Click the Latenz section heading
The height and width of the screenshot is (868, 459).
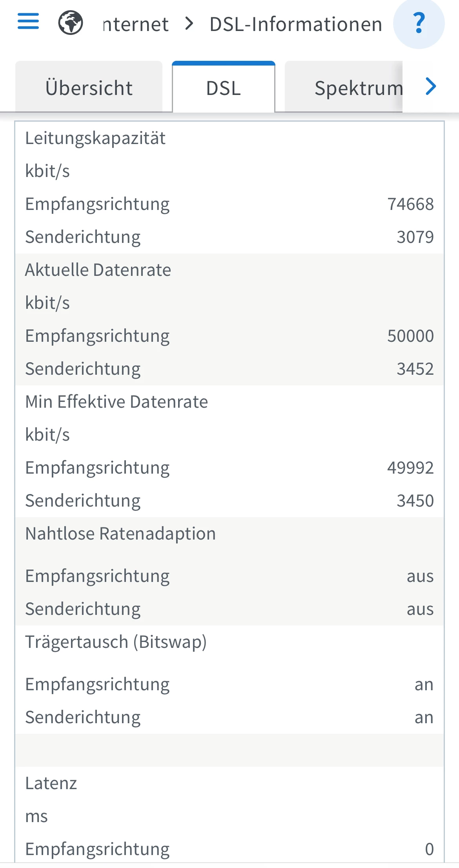coord(51,783)
